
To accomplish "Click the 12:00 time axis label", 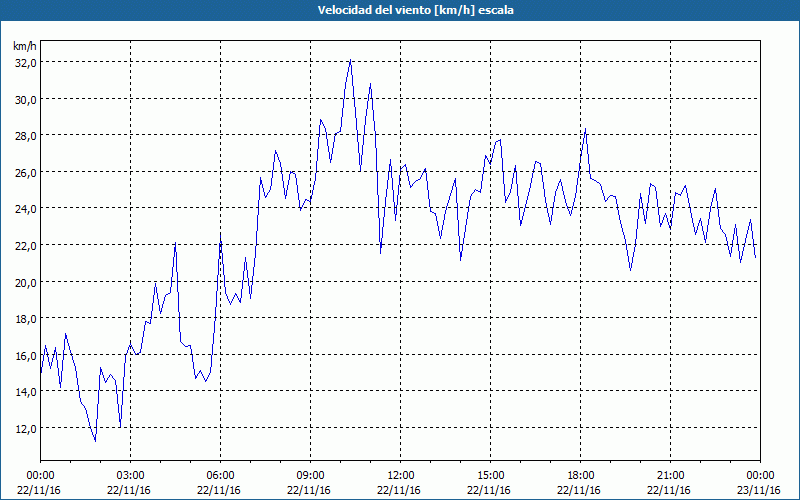I will coord(401,476).
